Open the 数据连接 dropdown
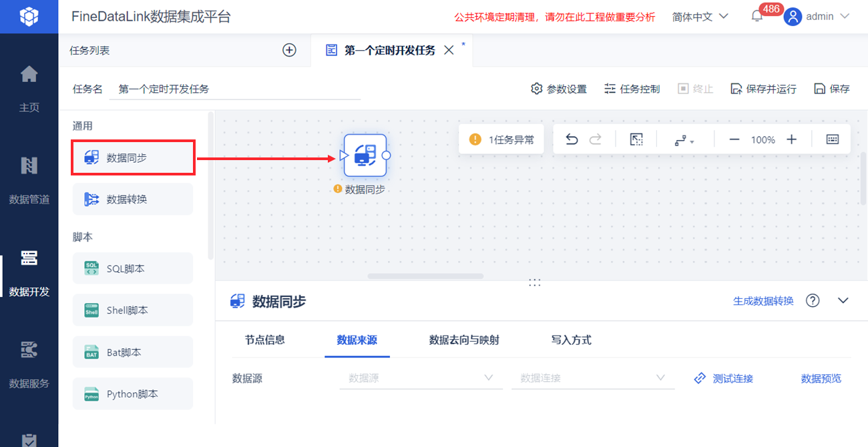This screenshot has height=447, width=868. click(x=592, y=378)
